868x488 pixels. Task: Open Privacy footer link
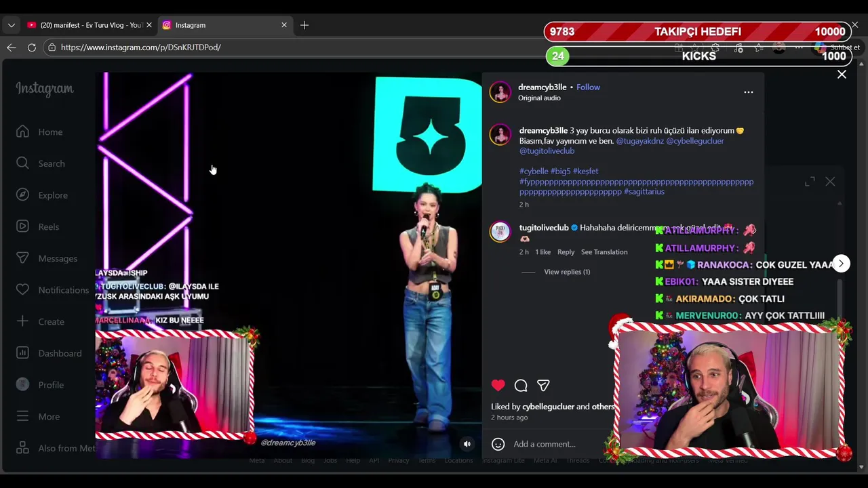point(398,461)
